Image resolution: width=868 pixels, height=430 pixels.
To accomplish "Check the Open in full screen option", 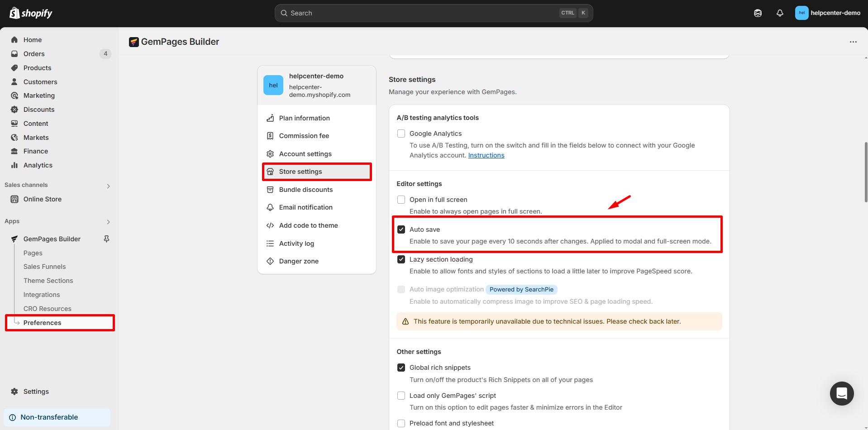I will coord(401,200).
